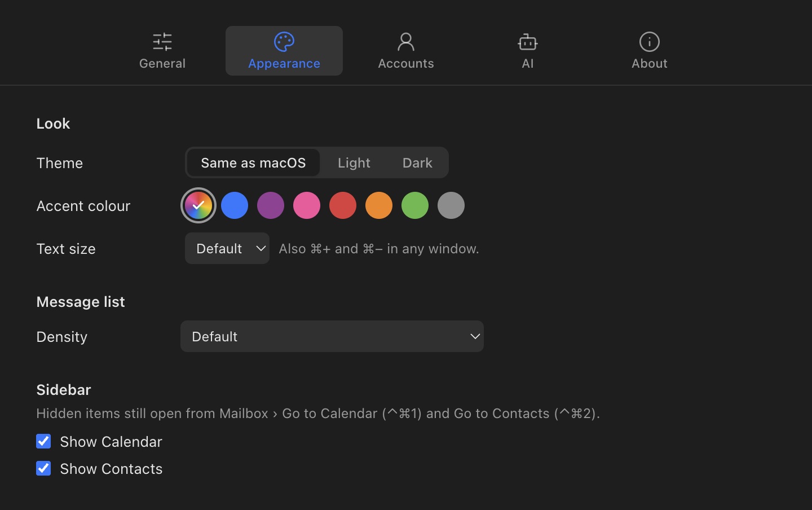
Task: Click the Sidebar hidden items hint text
Action: 318,413
